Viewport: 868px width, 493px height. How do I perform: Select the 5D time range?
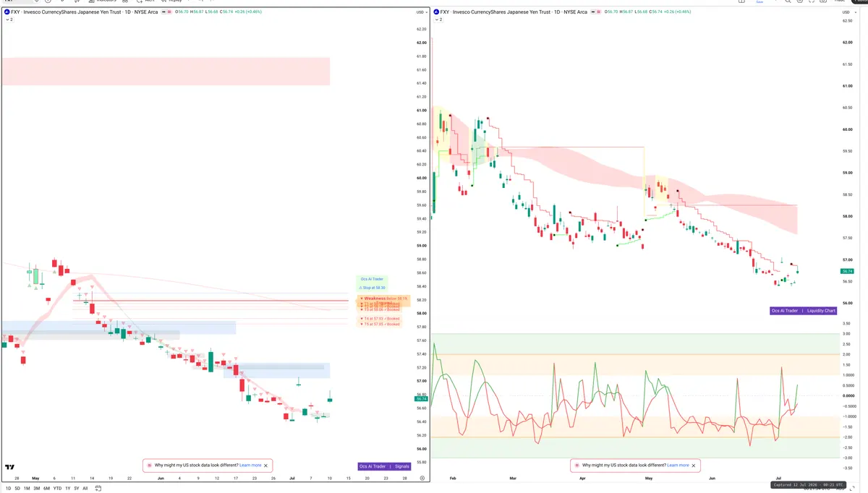pyautogui.click(x=17, y=488)
